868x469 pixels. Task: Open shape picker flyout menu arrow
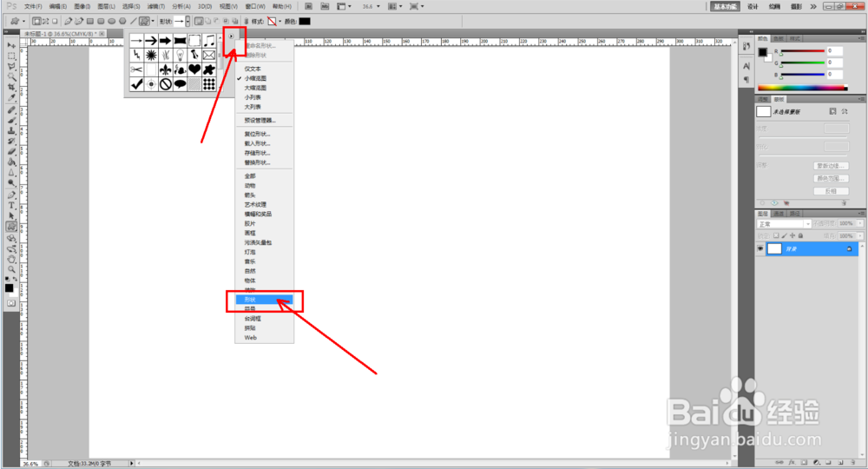231,36
